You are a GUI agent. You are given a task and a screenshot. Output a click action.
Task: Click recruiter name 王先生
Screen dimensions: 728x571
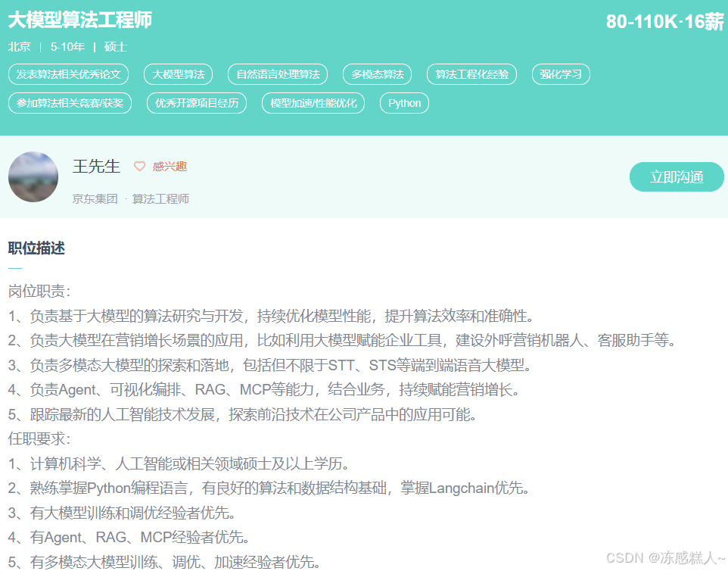(x=95, y=167)
